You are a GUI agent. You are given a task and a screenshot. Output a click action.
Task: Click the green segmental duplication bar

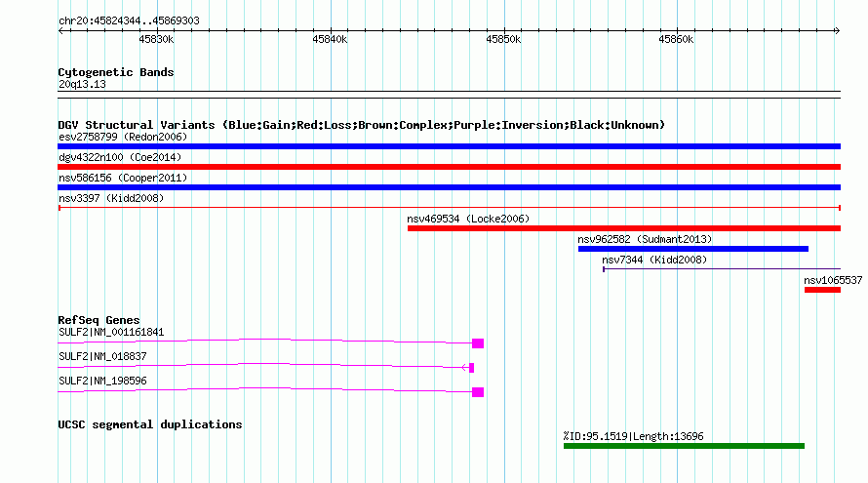click(684, 446)
